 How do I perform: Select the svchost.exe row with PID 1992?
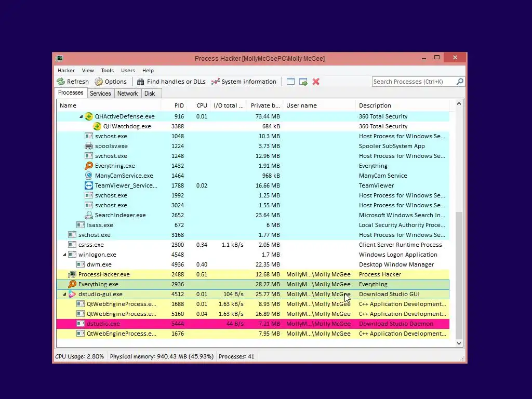(253, 195)
